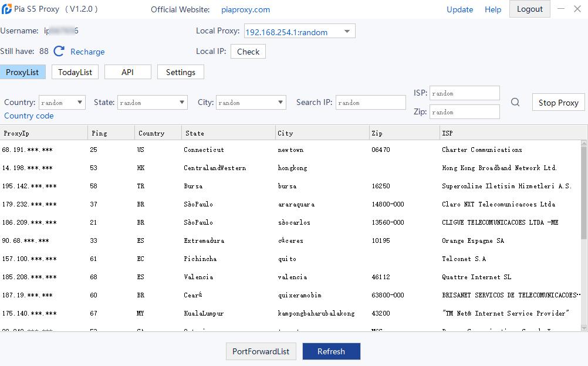Select the ProxyList tab
The width and height of the screenshot is (588, 366).
click(22, 72)
